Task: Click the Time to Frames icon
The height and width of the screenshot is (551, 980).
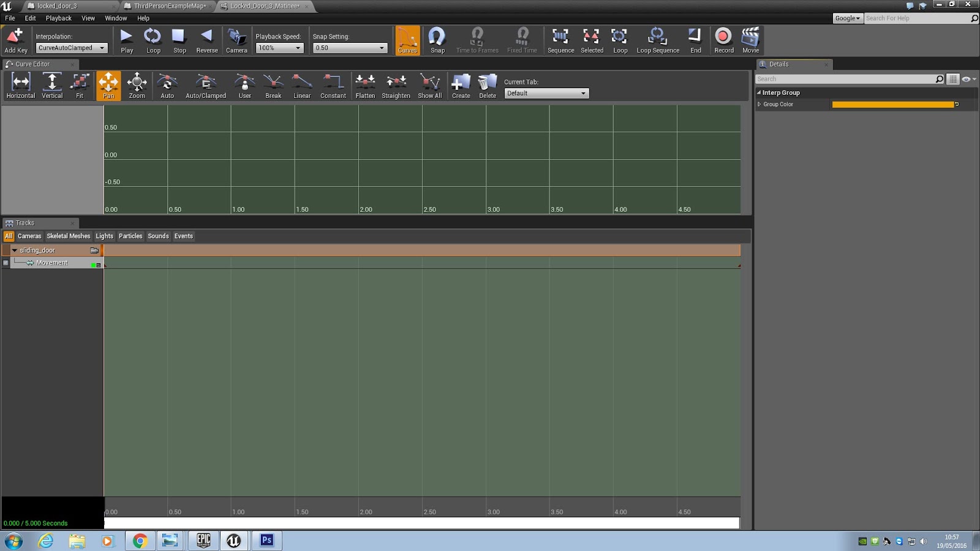Action: (477, 40)
